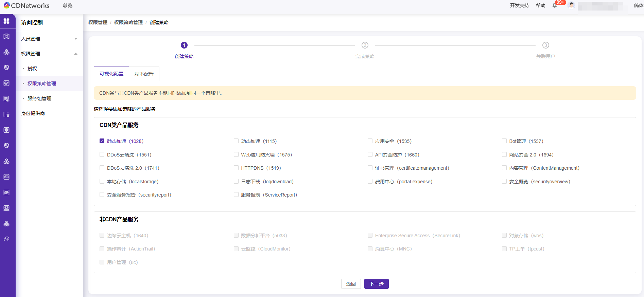
Task: Open 开发支持 in top bar
Action: (x=520, y=5)
